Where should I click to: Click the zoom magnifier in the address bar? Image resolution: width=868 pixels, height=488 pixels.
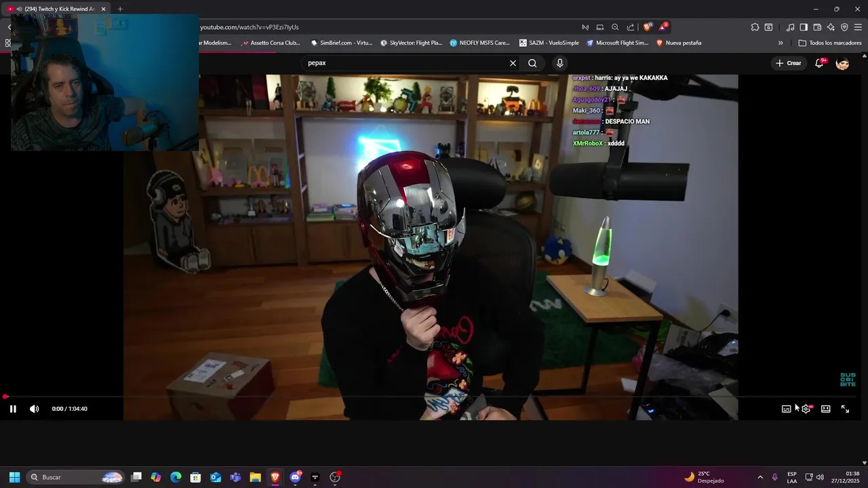[615, 27]
